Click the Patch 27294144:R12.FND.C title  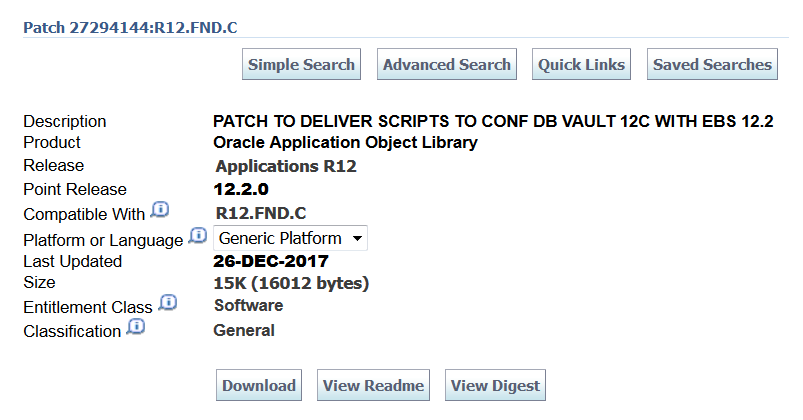click(x=130, y=26)
